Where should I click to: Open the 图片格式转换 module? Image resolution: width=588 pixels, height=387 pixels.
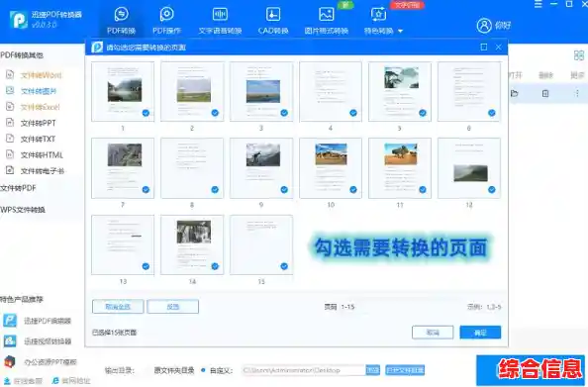pyautogui.click(x=327, y=21)
